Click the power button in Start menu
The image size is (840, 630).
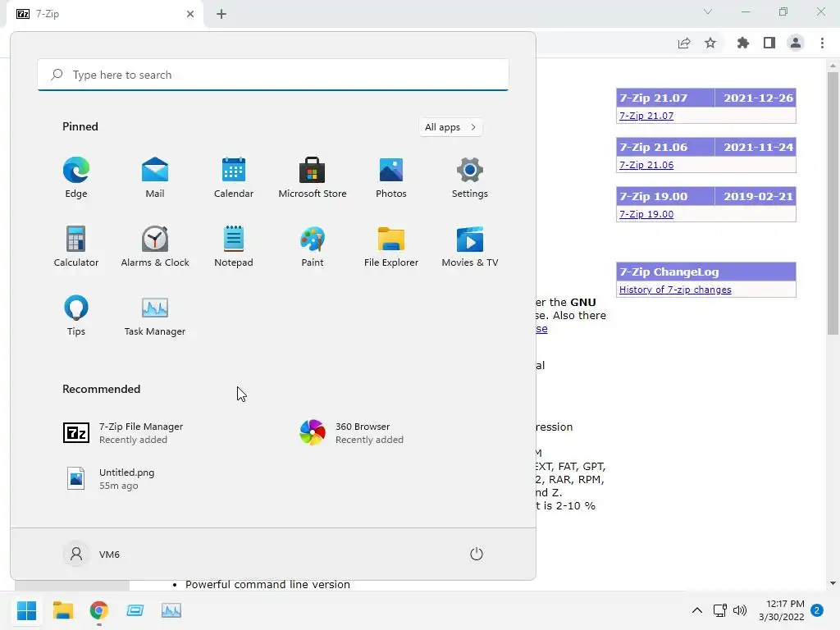pos(477,554)
